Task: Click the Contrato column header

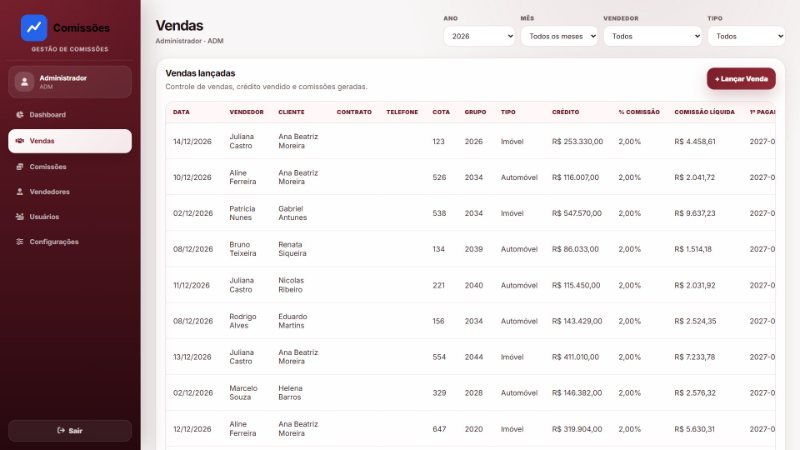Action: (354, 112)
